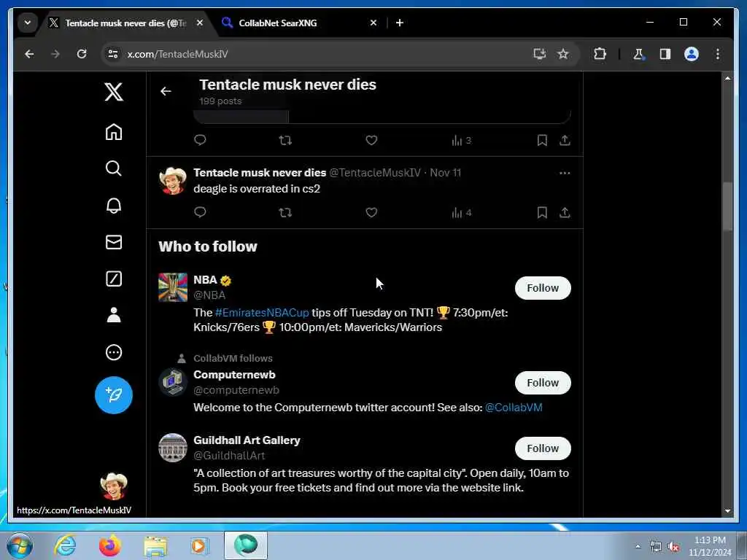
Task: Open the Windows Start button
Action: 20,545
